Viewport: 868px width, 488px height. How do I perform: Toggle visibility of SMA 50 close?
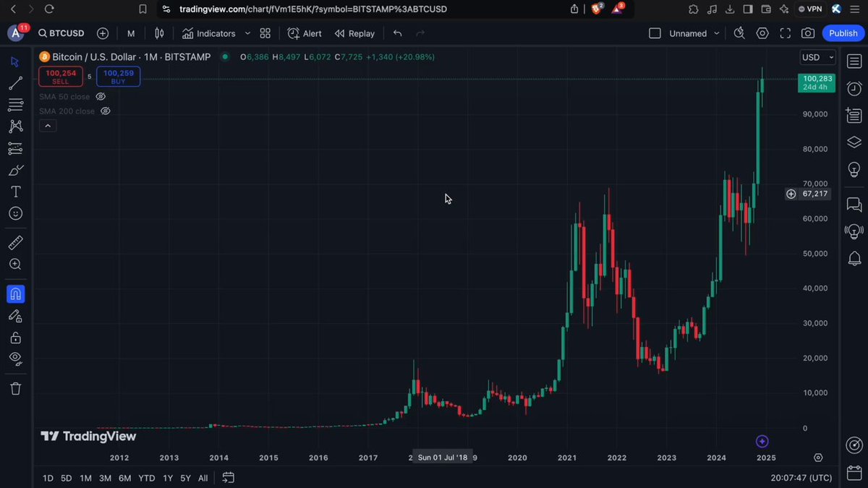[101, 96]
